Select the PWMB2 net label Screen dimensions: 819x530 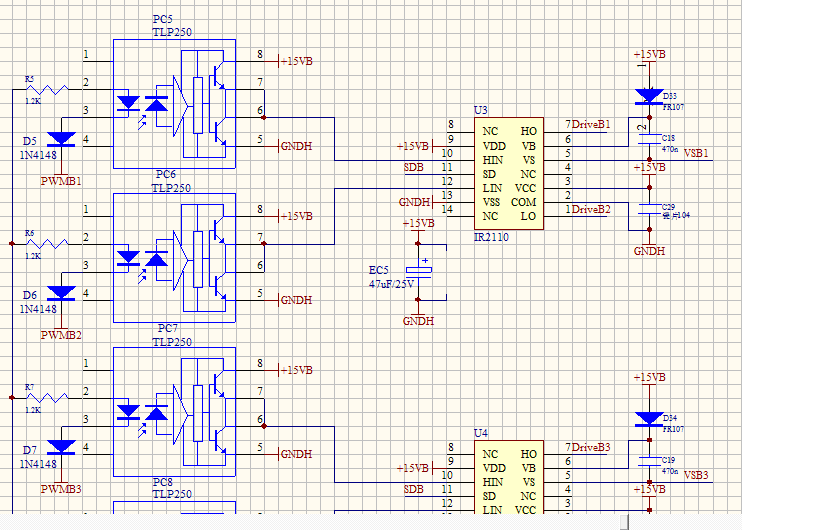click(x=61, y=335)
